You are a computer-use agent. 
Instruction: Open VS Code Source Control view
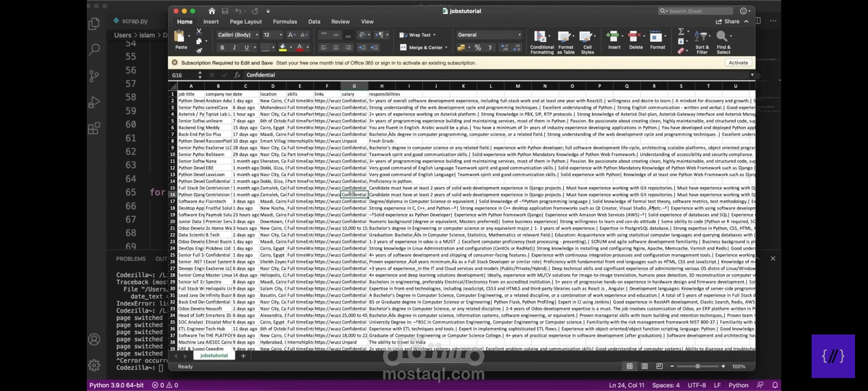94,76
